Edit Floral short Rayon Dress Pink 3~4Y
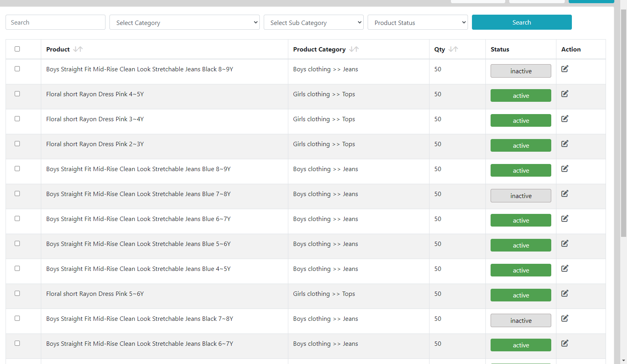Screen dimensions: 627x364 (x=565, y=119)
